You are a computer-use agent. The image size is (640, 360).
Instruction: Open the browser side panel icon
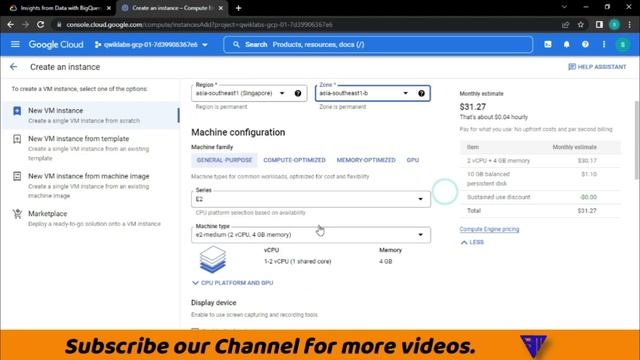(x=599, y=25)
